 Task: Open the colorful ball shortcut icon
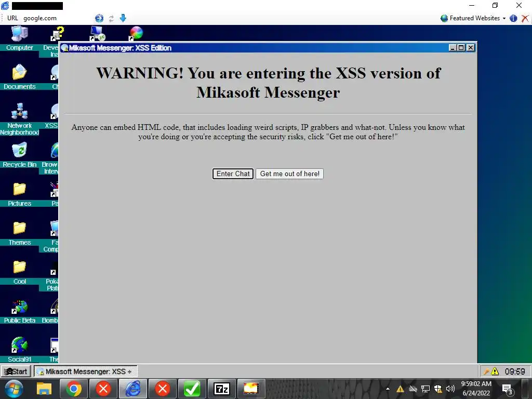136,34
